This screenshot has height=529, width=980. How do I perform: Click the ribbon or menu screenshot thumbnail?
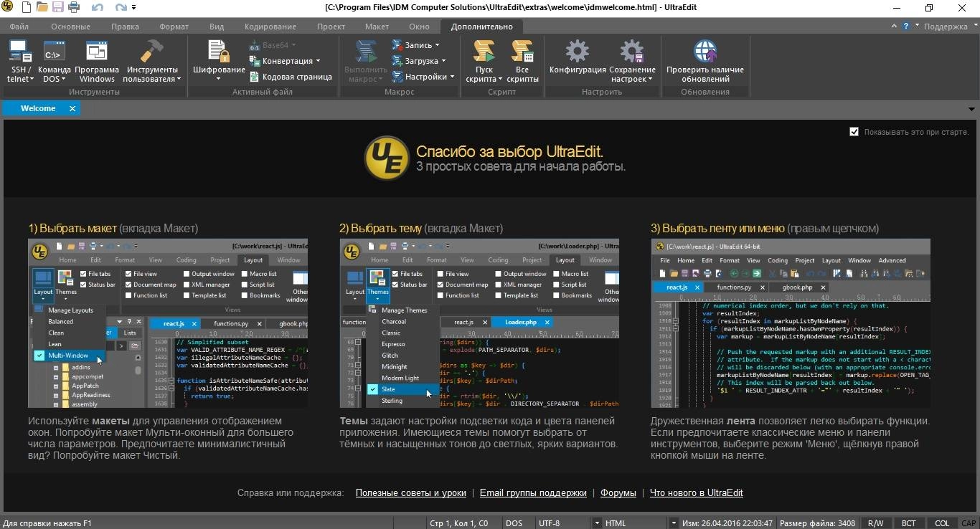791,323
